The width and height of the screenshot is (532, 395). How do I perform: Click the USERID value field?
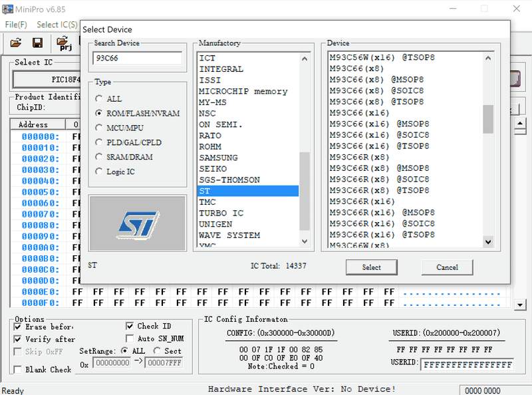click(x=467, y=365)
